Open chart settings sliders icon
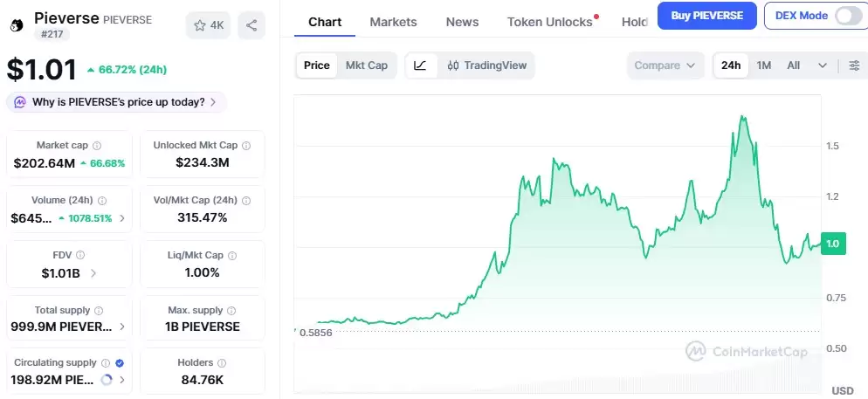Viewport: 868px width, 399px height. [x=854, y=65]
